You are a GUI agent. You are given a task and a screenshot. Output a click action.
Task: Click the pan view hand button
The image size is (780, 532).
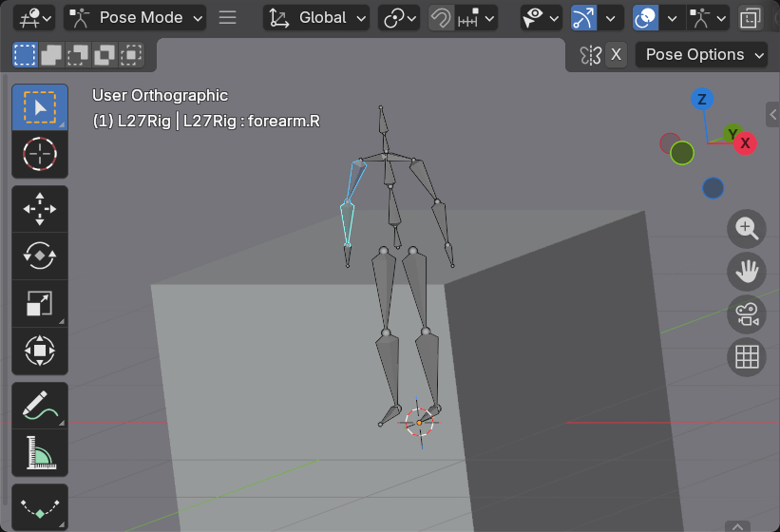coord(747,272)
